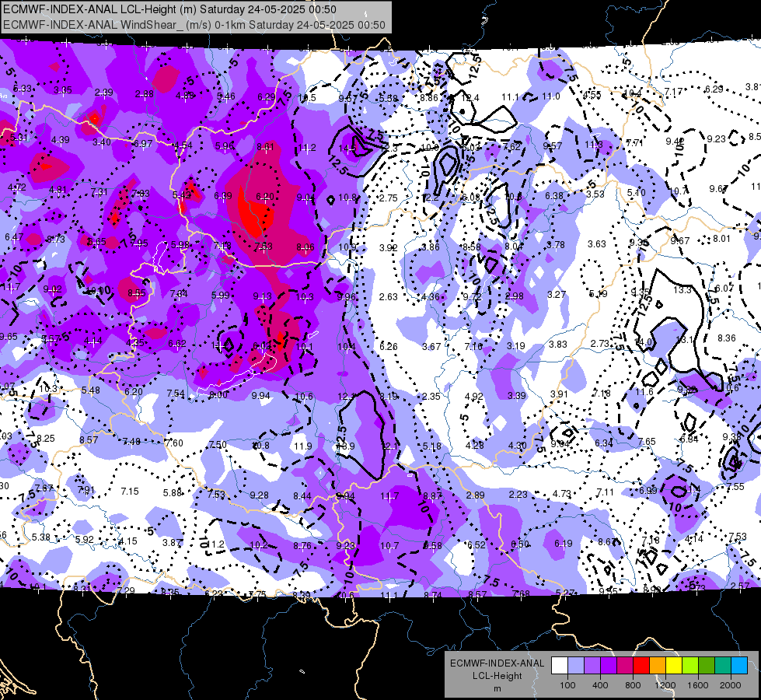Click the 1600 legend tick label
Image resolution: width=761 pixels, height=700 pixels.
coord(698,685)
